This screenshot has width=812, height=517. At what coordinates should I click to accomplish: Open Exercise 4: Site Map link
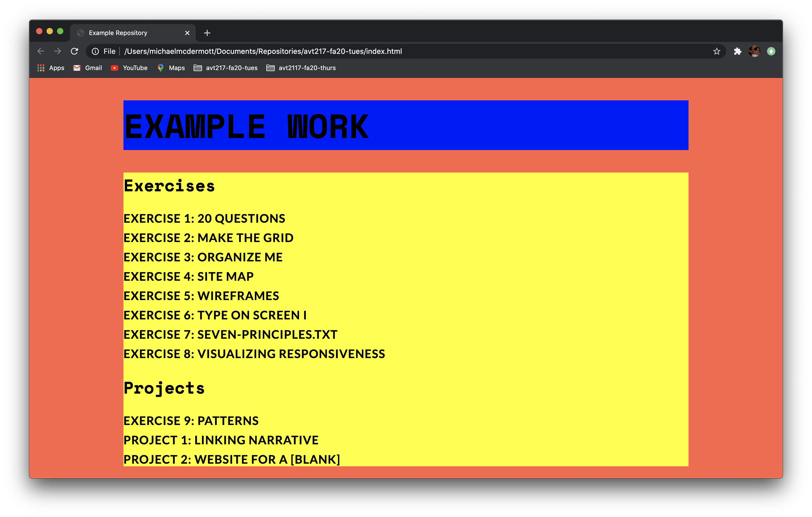click(x=189, y=276)
